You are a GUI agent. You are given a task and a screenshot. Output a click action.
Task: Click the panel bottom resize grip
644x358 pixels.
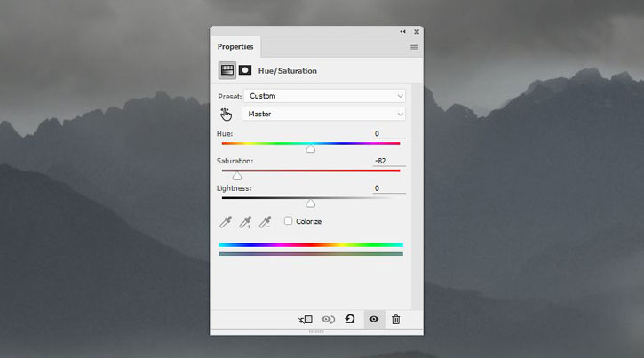[316, 330]
